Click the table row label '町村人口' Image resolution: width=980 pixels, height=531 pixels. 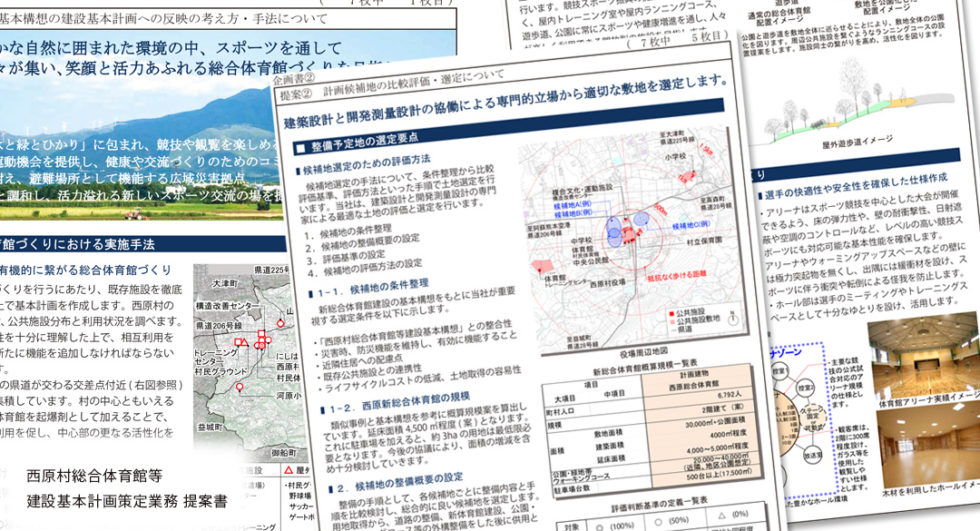tap(560, 412)
